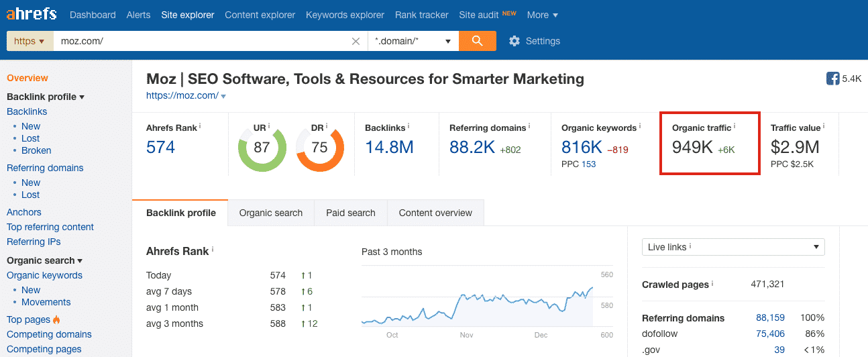Click info icon next to Traffic value
The image size is (868, 357).
824,125
